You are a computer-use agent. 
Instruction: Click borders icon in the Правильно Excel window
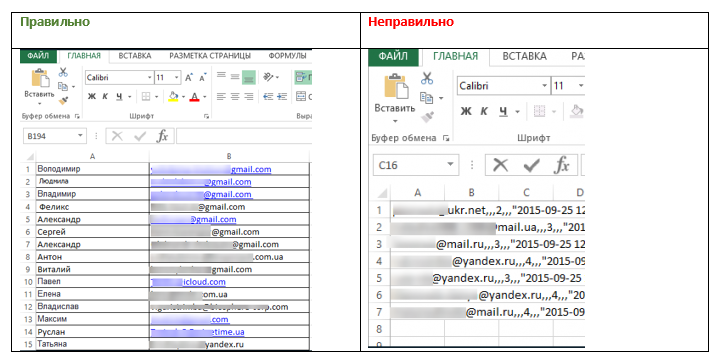(146, 97)
